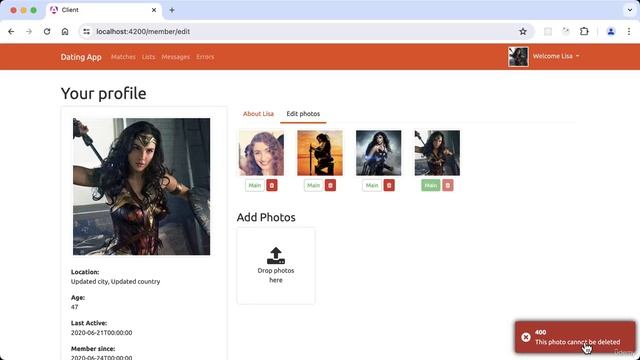
Task: Click the Last Active date 2020-06-21T00:00:00
Action: [x=102, y=333]
